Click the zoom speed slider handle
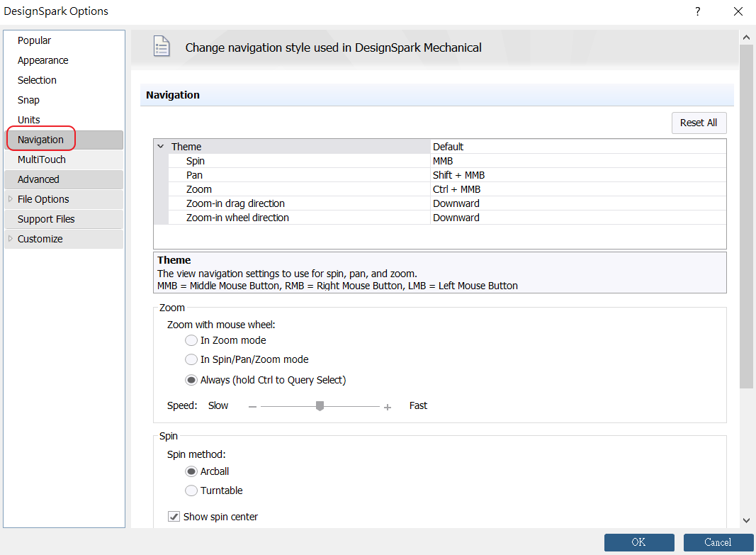Viewport: 756px width, 555px height. pos(320,406)
